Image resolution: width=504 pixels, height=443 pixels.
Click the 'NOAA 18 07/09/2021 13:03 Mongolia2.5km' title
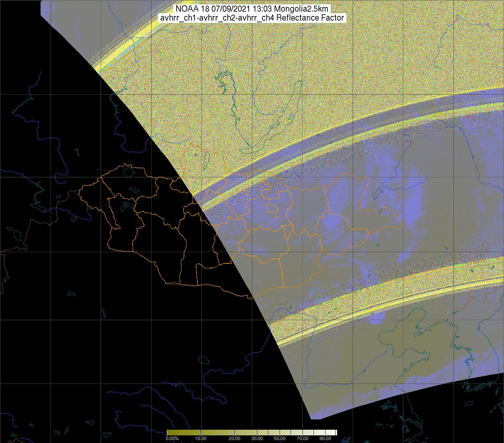pyautogui.click(x=252, y=9)
